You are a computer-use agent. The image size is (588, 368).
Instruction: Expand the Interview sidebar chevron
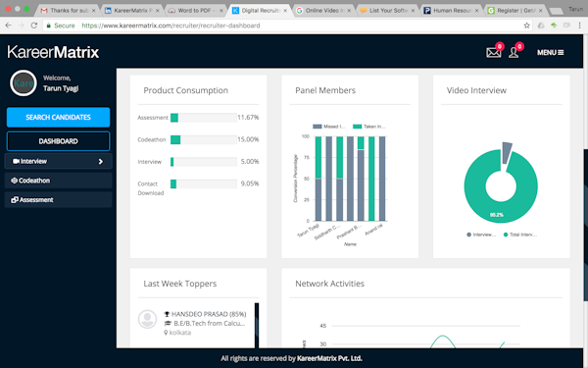point(101,162)
